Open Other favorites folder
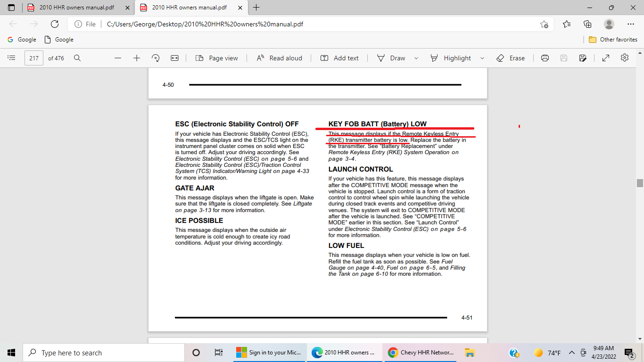Viewport: 644px width, 362px height. 613,40
